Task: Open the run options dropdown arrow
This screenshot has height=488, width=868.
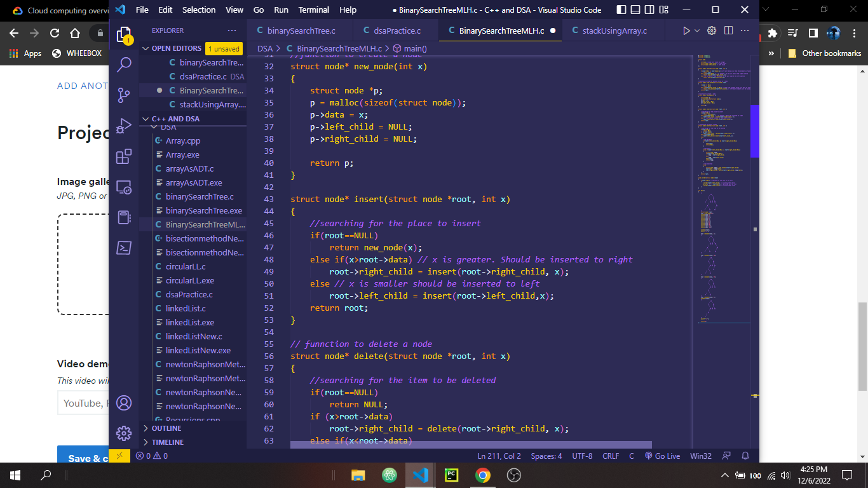Action: coord(696,30)
